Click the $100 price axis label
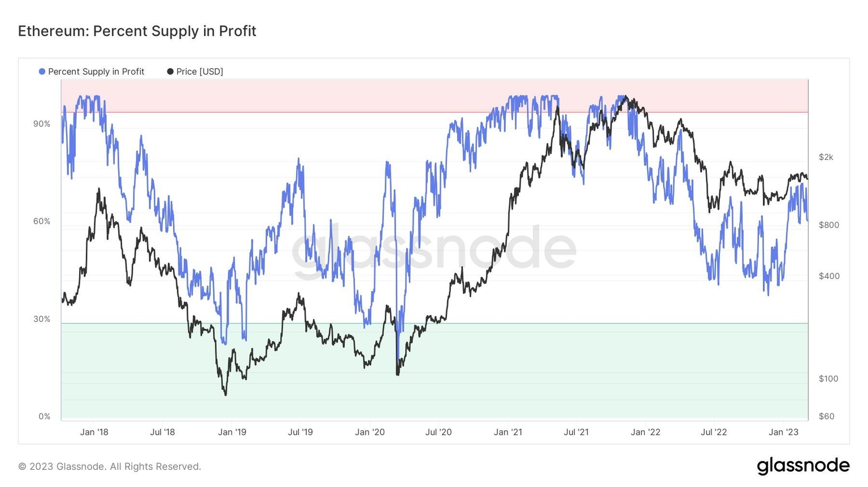868x488 pixels. (x=828, y=378)
